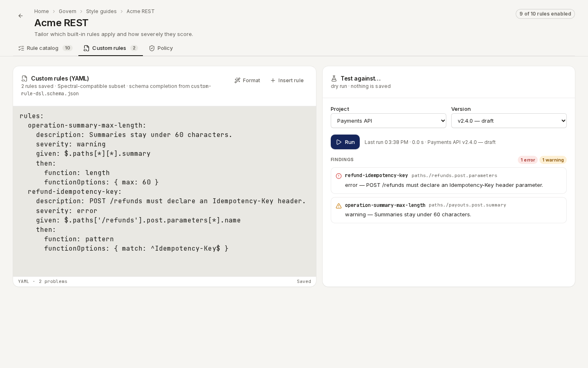588x368 pixels.
Task: Click the Acme REST breadcrumb
Action: click(x=140, y=11)
